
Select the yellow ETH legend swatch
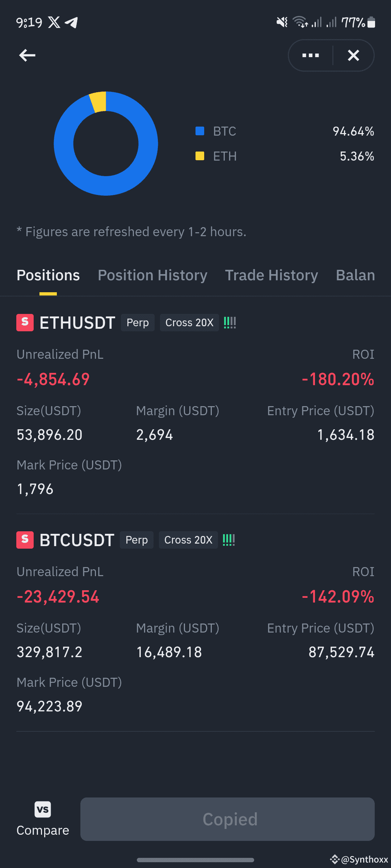(200, 156)
